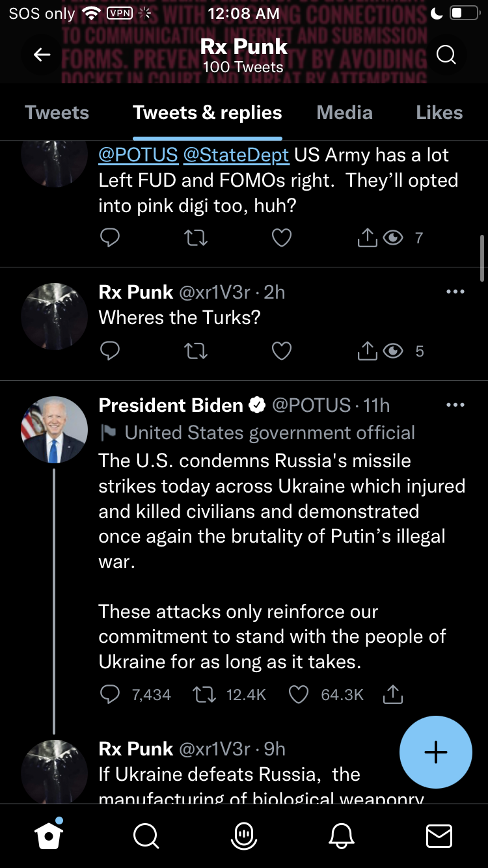Switch to the Likes tab
This screenshot has height=868, width=488.
(x=439, y=113)
